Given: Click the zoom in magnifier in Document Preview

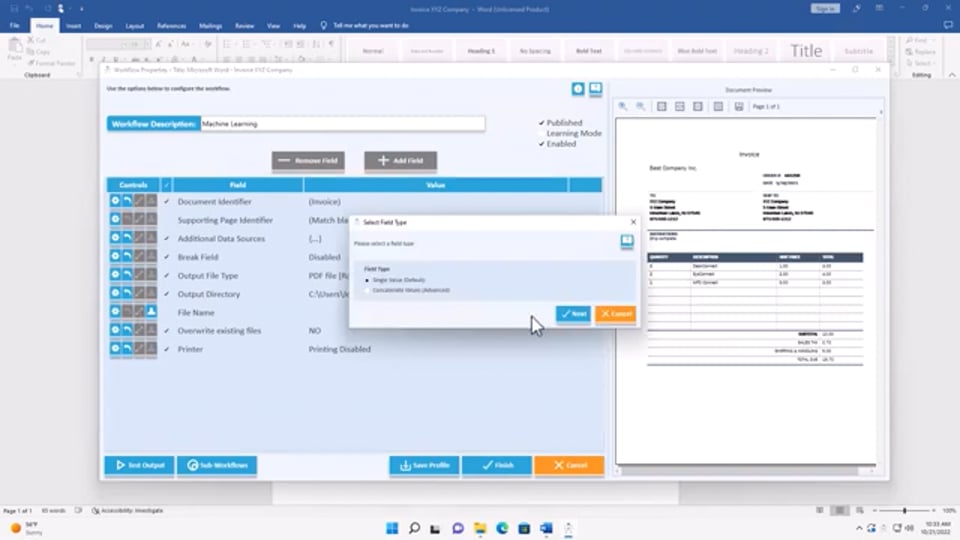Looking at the screenshot, I should [623, 106].
